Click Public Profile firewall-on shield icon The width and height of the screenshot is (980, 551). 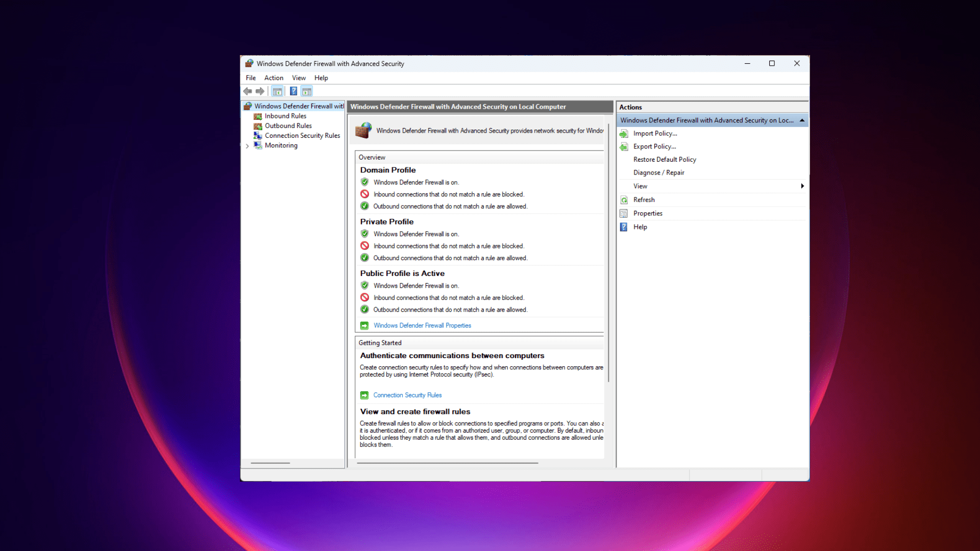tap(364, 285)
